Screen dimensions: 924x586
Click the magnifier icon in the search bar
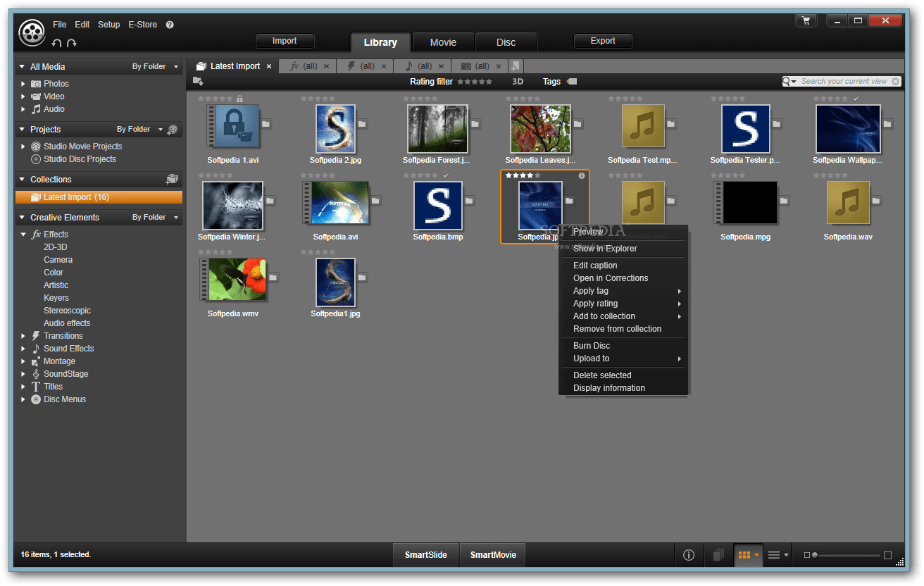pyautogui.click(x=787, y=81)
